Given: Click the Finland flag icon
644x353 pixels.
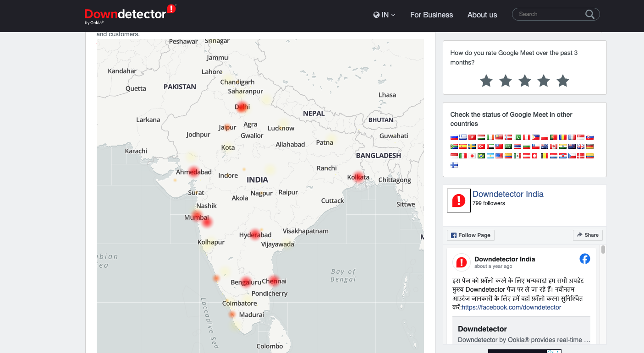Looking at the screenshot, I should (454, 165).
